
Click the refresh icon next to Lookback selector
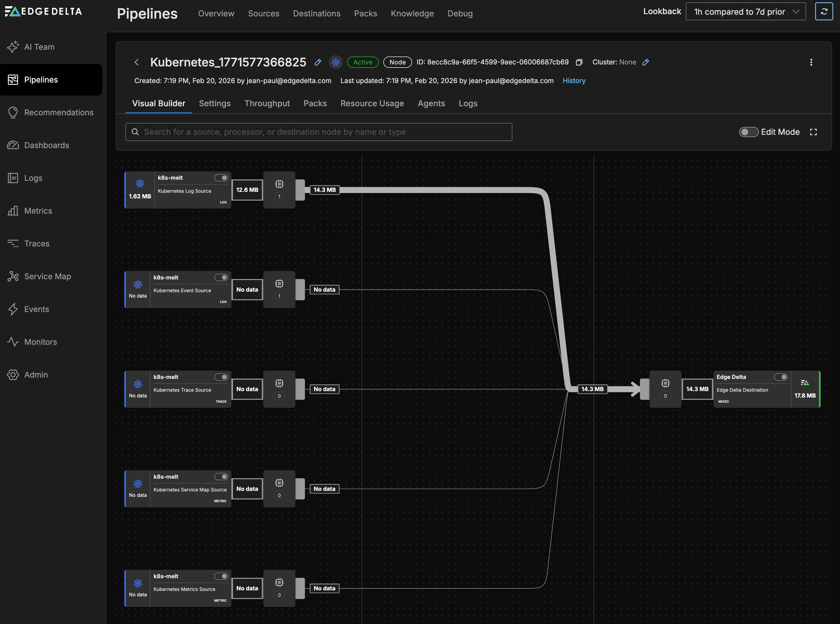(x=824, y=11)
